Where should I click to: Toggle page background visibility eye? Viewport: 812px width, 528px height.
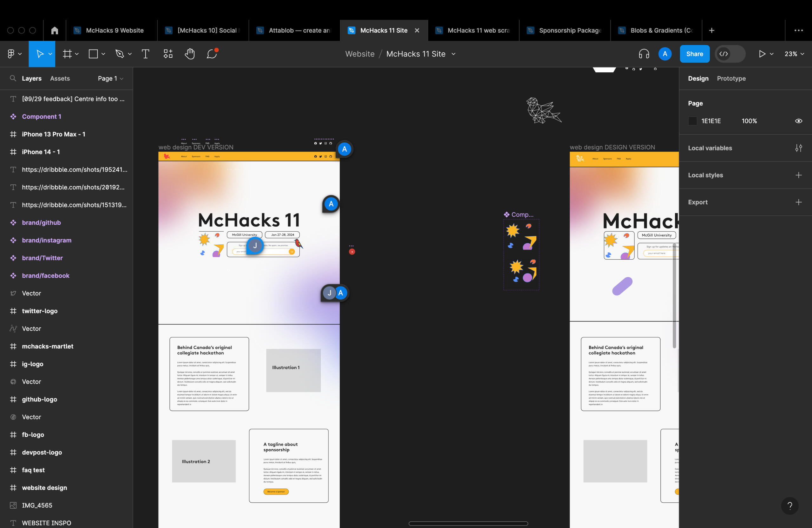[x=798, y=121]
